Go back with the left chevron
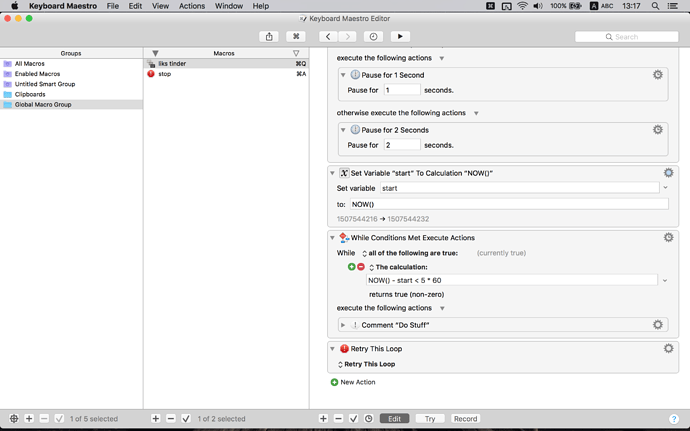Image resolution: width=690 pixels, height=431 pixels. [328, 37]
